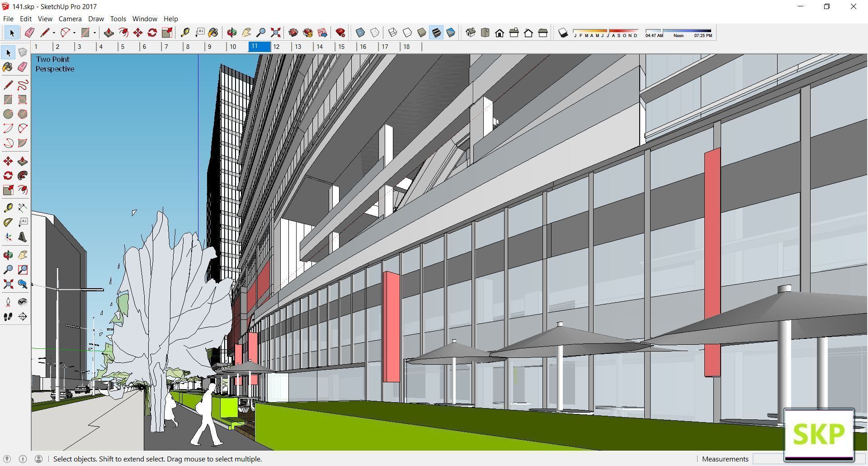Screen dimensions: 868x466
Task: Select the Follow Me tool
Action: coord(22,176)
